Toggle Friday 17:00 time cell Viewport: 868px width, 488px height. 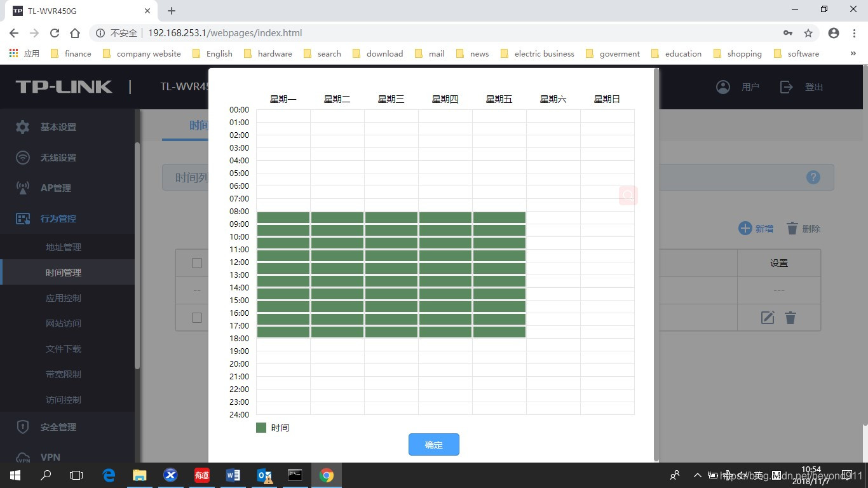pos(499,332)
